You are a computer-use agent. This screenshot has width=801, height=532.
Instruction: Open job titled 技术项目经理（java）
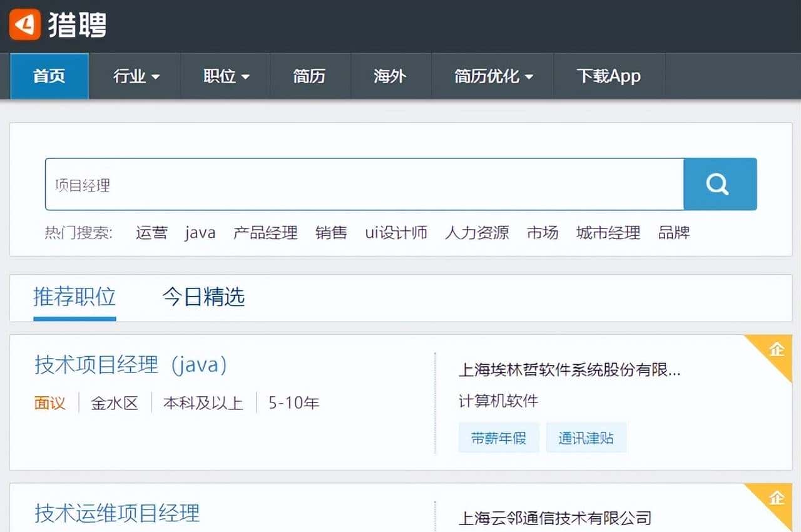pyautogui.click(x=130, y=365)
